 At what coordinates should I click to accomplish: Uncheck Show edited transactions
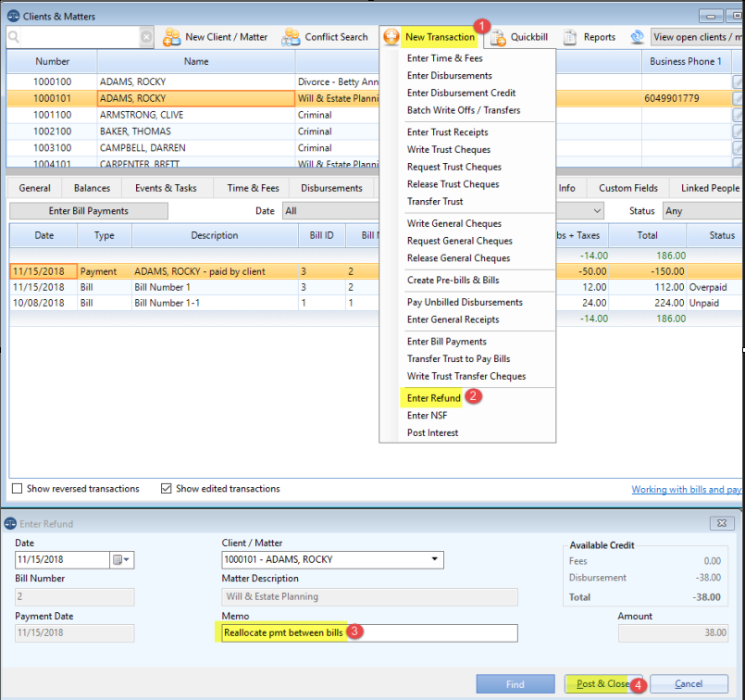166,489
